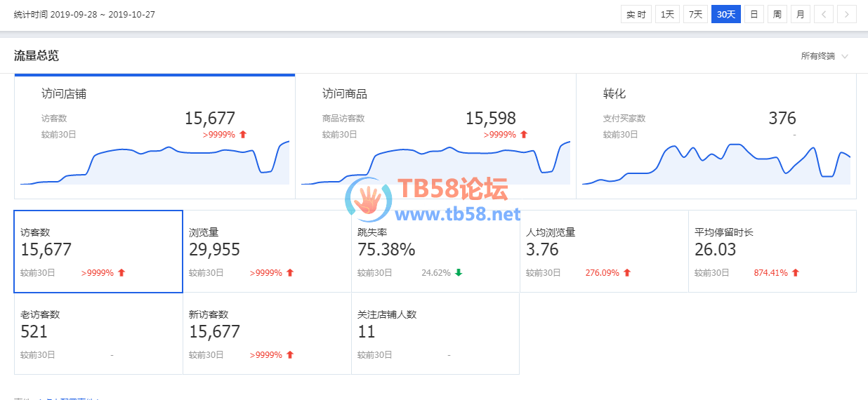Viewport: 868px width, 400px height.
Task: Click red up arrow in 人均浏览量 tile
Action: [627, 273]
